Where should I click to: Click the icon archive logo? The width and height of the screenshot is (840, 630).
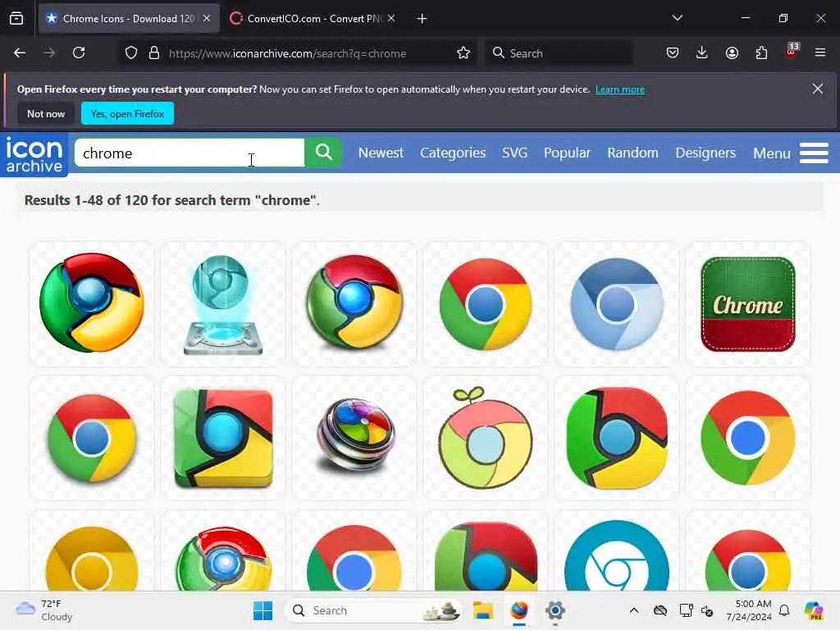pyautogui.click(x=34, y=155)
